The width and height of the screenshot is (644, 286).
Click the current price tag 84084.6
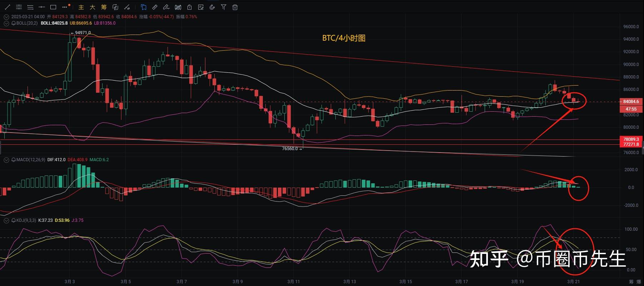(x=631, y=102)
